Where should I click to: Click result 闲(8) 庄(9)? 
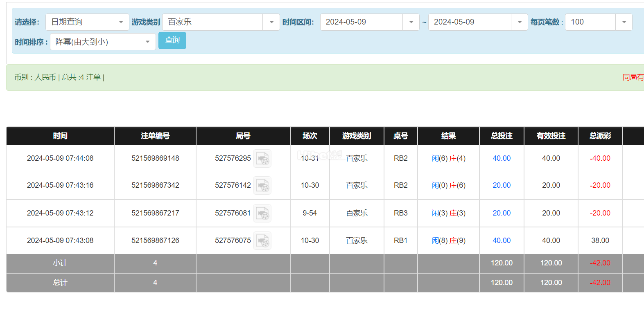click(448, 240)
